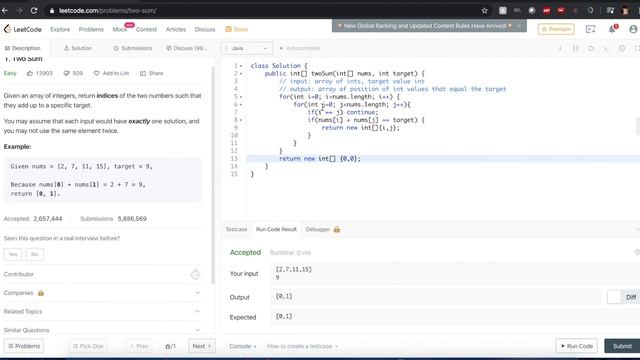Screen dimensions: 640x360
Task: Open Explore in the top navigation
Action: pos(60,29)
